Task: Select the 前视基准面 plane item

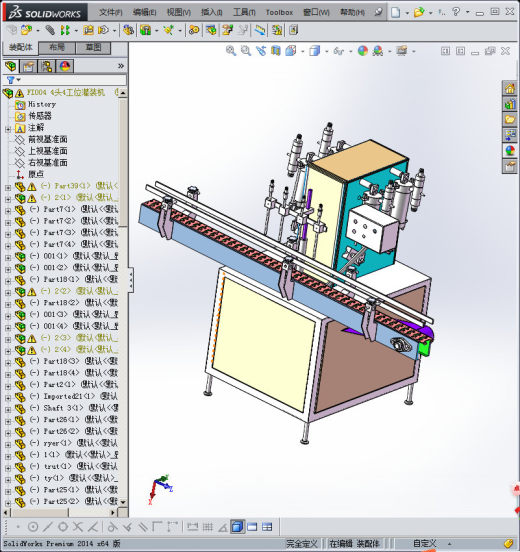Action: click(x=48, y=139)
